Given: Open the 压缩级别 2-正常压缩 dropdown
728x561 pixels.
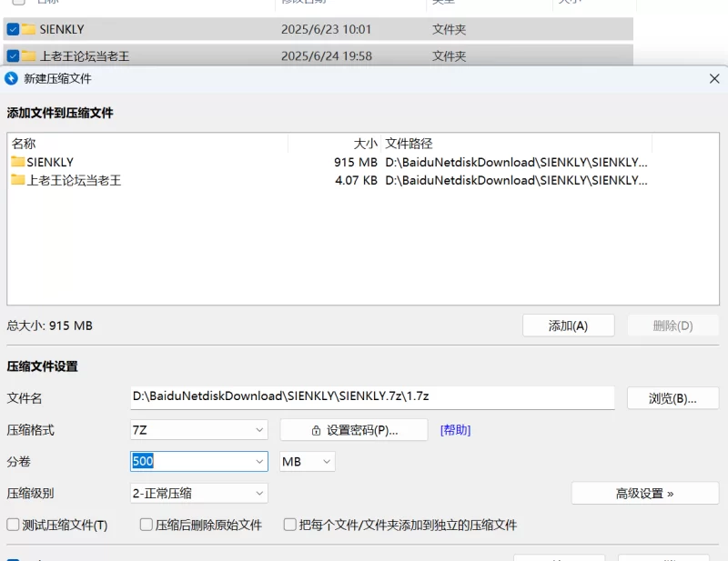Looking at the screenshot, I should 198,493.
